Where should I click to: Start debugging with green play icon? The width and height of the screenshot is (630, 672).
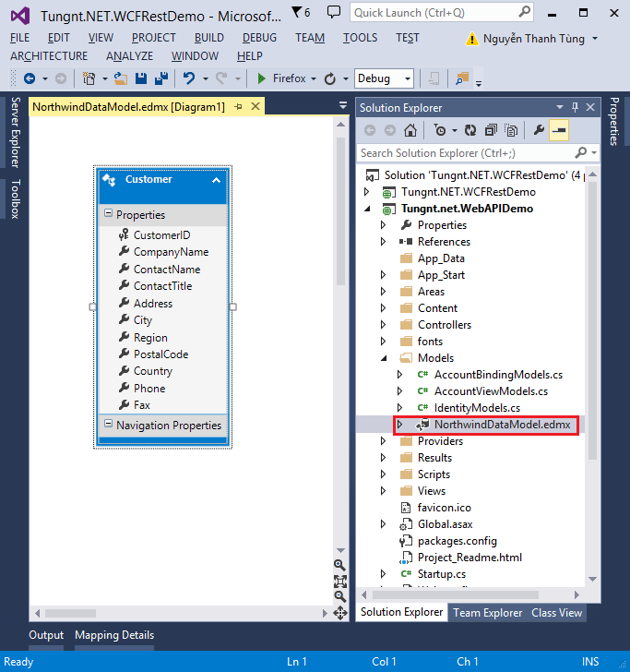[x=261, y=78]
